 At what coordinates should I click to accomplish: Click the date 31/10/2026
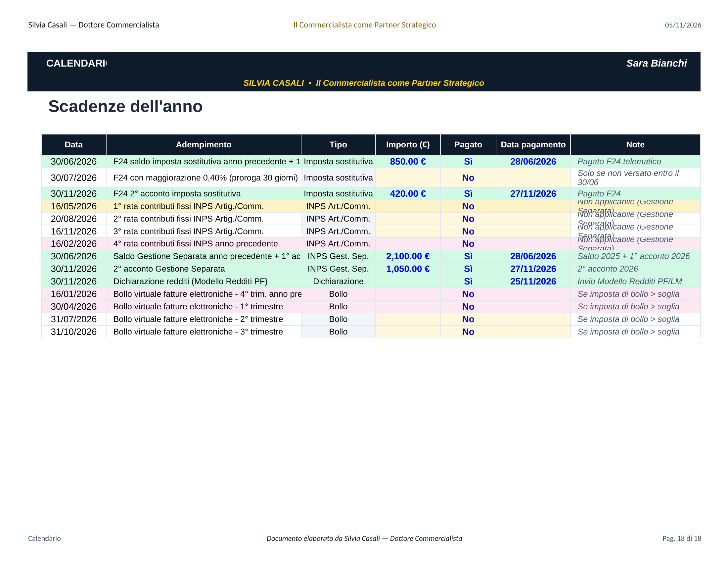[74, 332]
